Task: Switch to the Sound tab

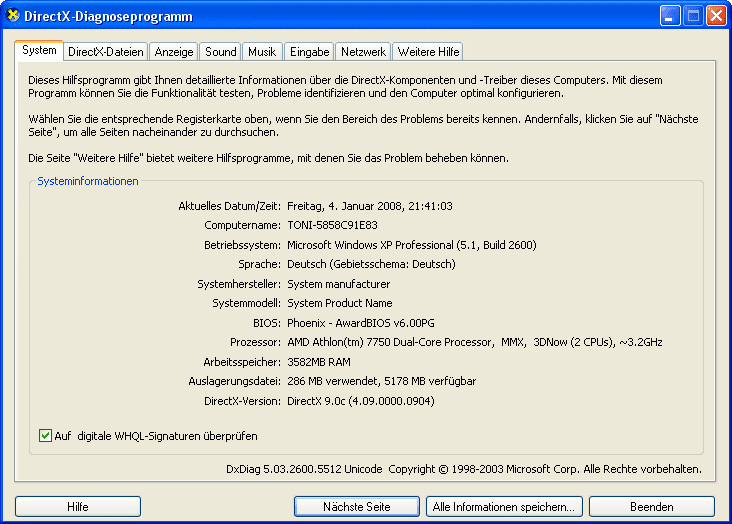Action: click(220, 52)
